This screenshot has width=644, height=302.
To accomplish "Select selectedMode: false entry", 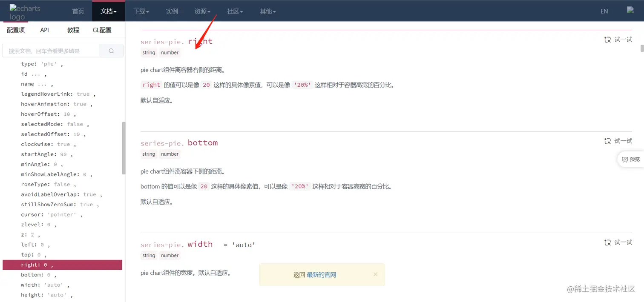I will click(x=55, y=124).
